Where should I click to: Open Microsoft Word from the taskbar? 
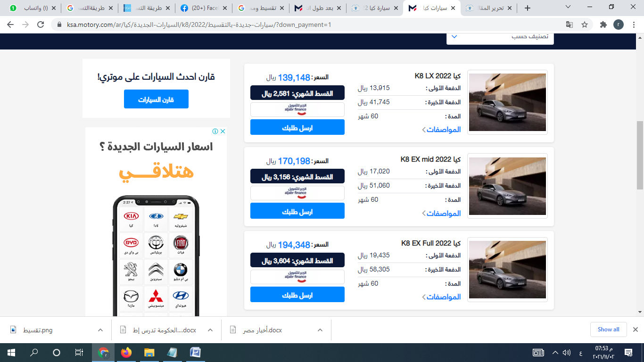[195, 352]
